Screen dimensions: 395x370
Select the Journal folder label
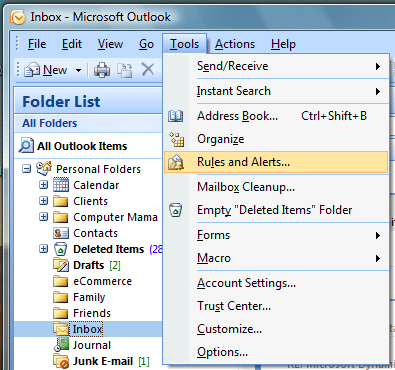click(92, 345)
